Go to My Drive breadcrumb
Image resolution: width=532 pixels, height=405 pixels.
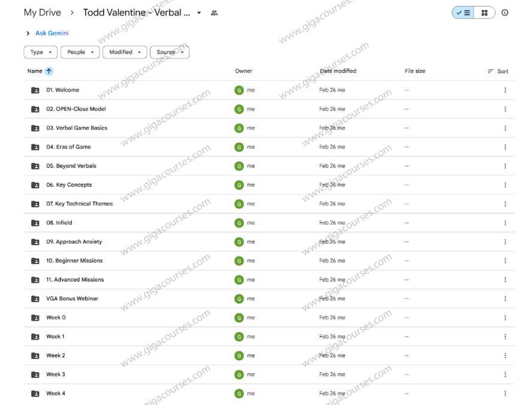(42, 13)
